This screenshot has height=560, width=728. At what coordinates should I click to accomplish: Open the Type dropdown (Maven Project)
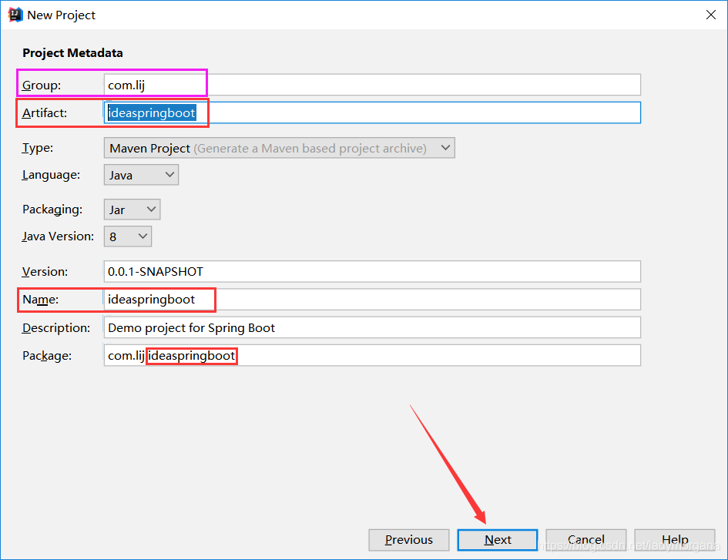click(x=279, y=148)
